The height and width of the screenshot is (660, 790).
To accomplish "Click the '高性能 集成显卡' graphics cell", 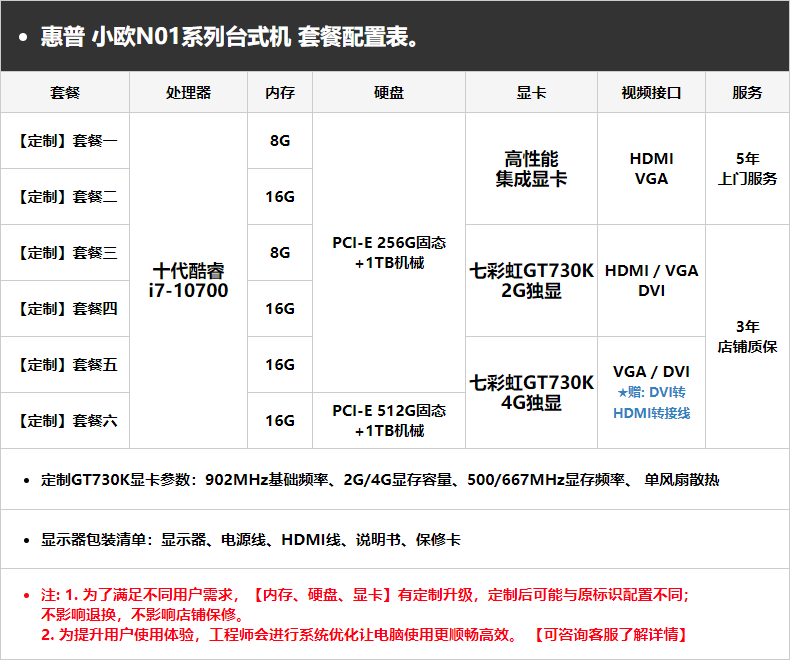I will pos(532,169).
